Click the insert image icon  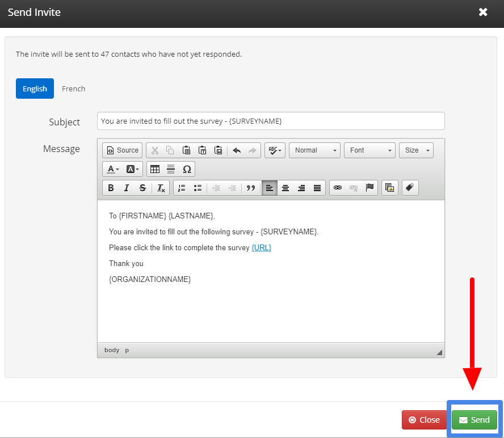[x=389, y=188]
